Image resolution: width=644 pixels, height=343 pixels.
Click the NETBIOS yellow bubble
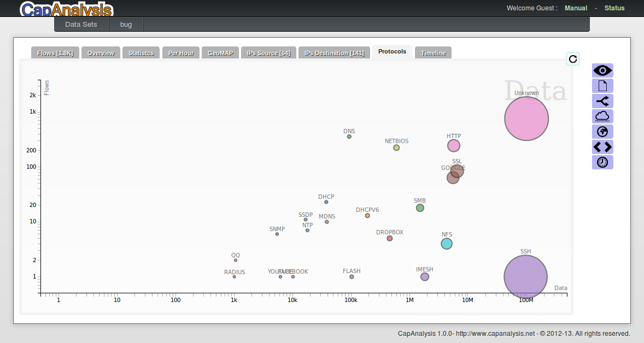(396, 147)
